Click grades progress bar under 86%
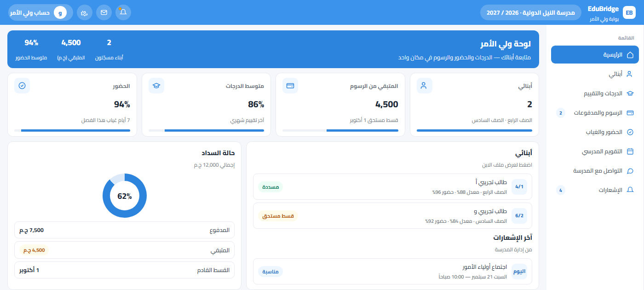This screenshot has width=644, height=290. click(206, 131)
